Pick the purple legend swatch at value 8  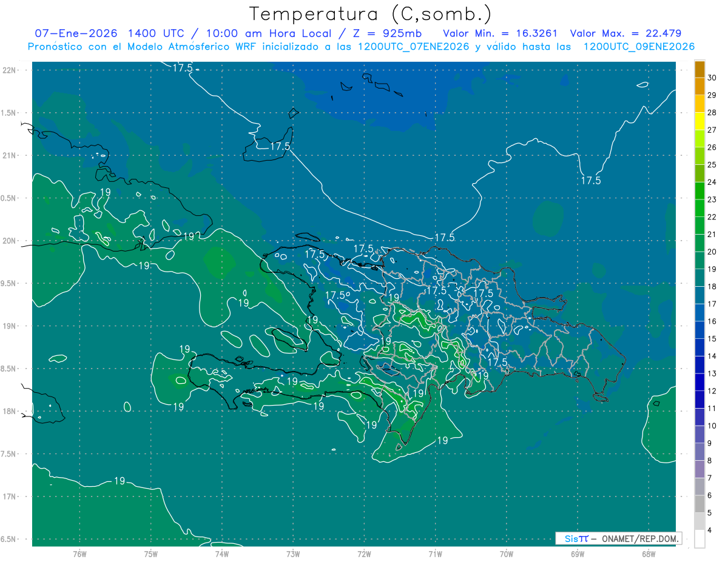click(699, 452)
